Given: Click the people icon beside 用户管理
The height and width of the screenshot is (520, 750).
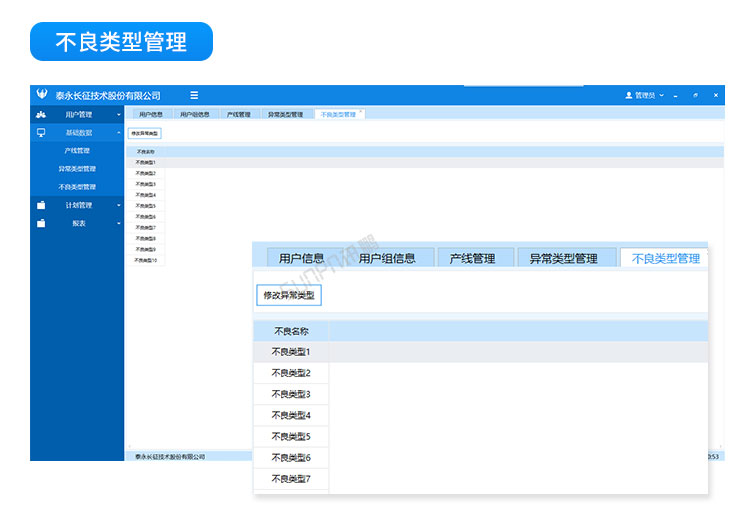Looking at the screenshot, I should coord(41,115).
